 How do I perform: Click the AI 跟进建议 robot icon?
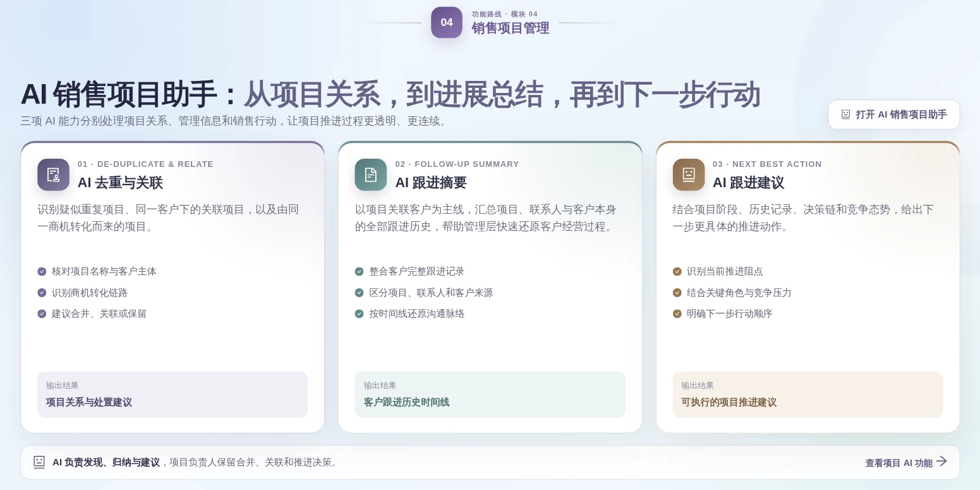point(689,175)
